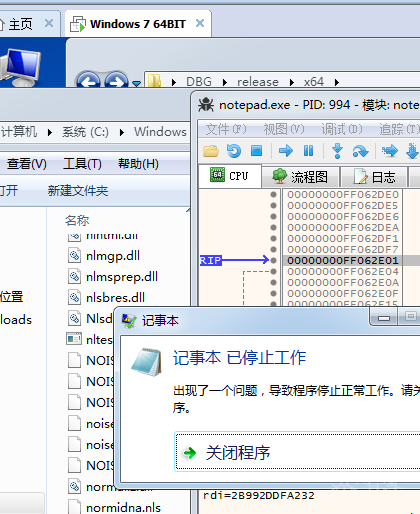Select the 主页 home tab
This screenshot has height=514, width=420.
click(x=20, y=24)
